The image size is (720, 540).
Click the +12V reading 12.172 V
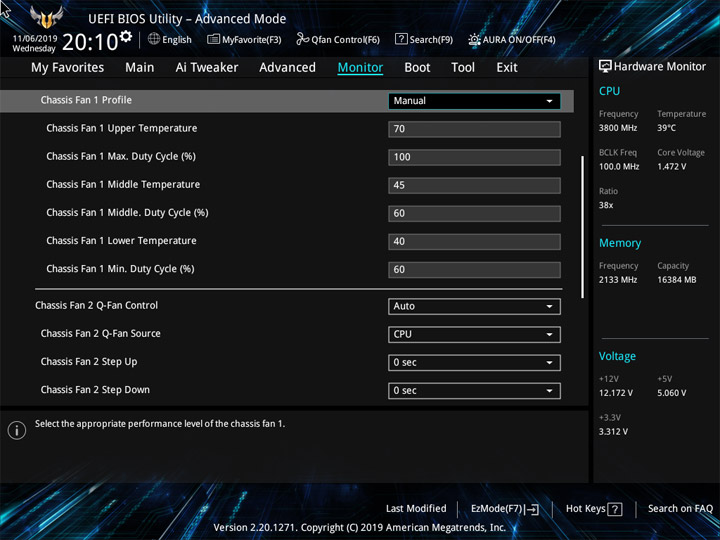[616, 393]
